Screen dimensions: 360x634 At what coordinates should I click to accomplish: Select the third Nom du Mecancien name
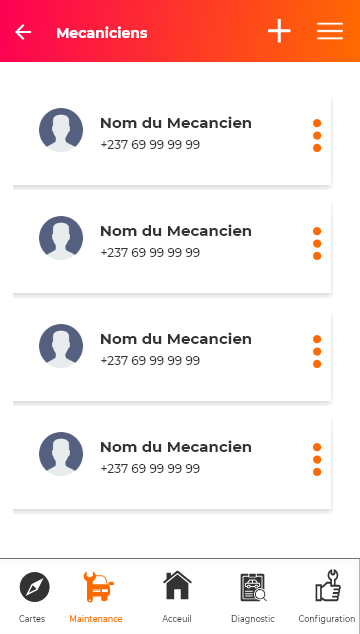click(176, 339)
